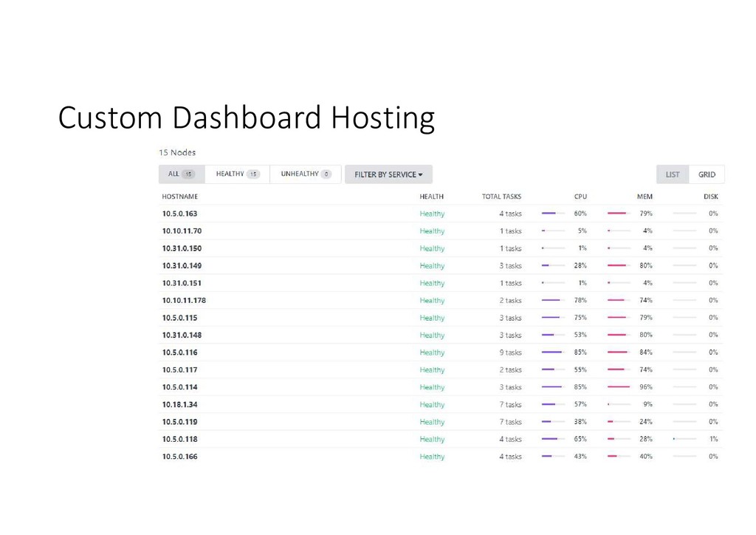Image resolution: width=756 pixels, height=535 pixels.
Task: Open the Filter By Service dropdown
Action: click(388, 174)
